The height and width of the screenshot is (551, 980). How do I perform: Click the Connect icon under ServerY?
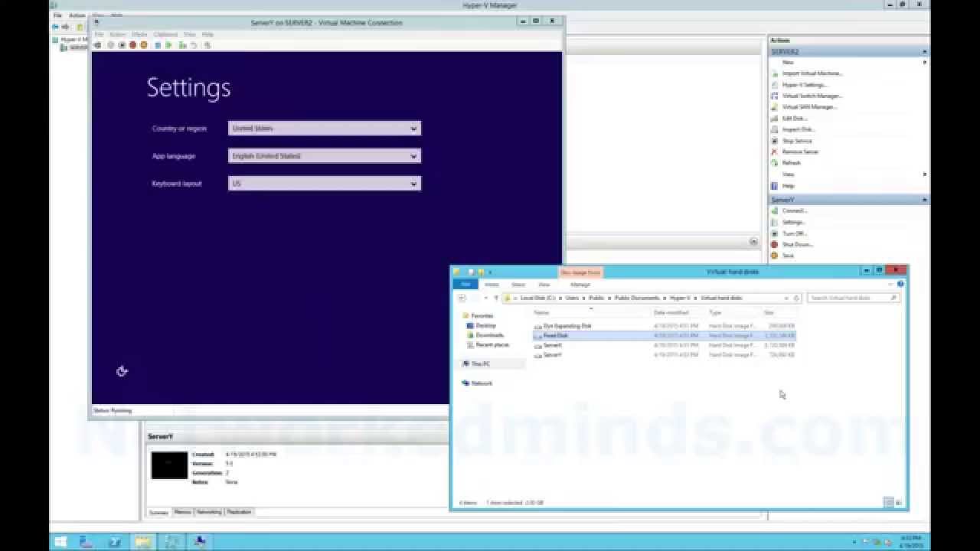coord(775,210)
